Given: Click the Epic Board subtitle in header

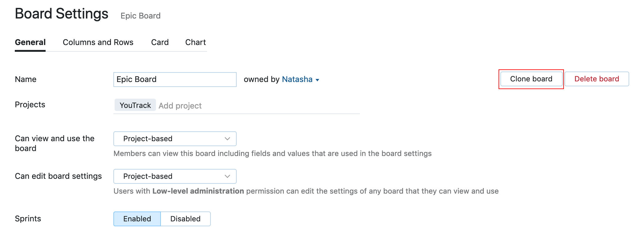Looking at the screenshot, I should 141,16.
